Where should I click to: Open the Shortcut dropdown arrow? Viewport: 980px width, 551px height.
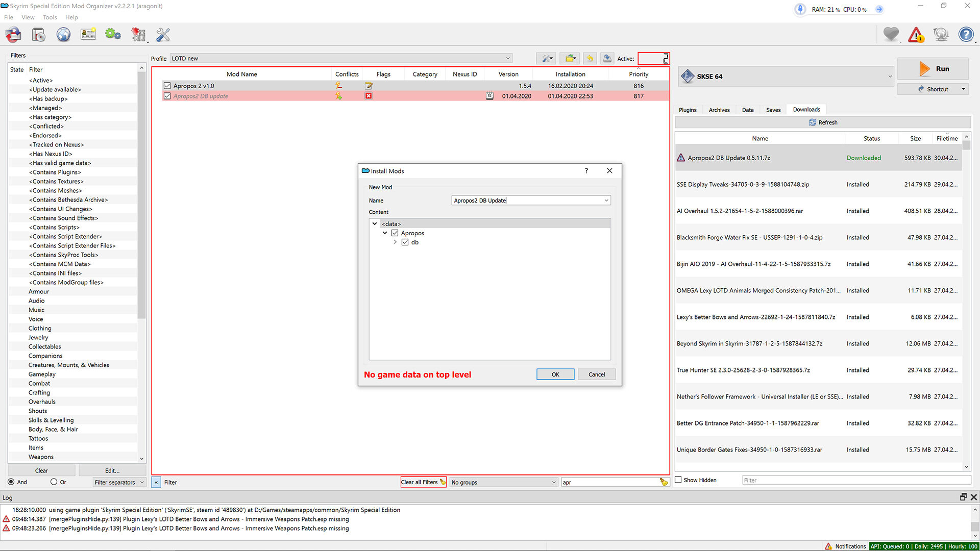click(963, 89)
